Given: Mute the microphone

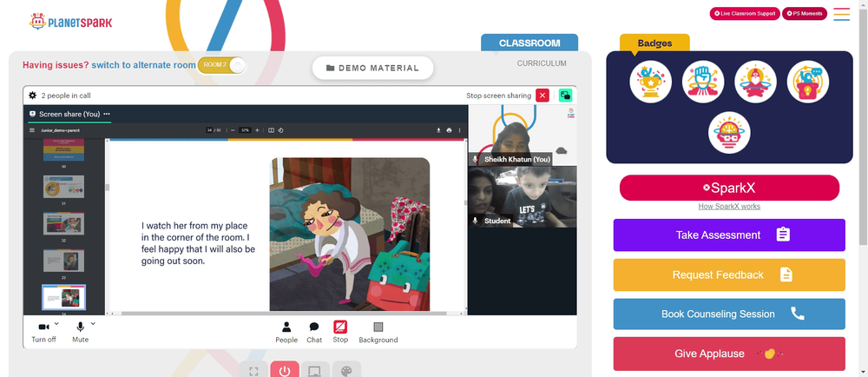Looking at the screenshot, I should [80, 332].
